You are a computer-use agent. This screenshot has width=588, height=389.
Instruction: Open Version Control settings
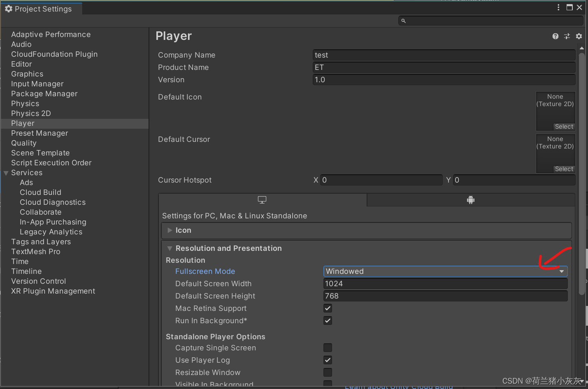39,281
